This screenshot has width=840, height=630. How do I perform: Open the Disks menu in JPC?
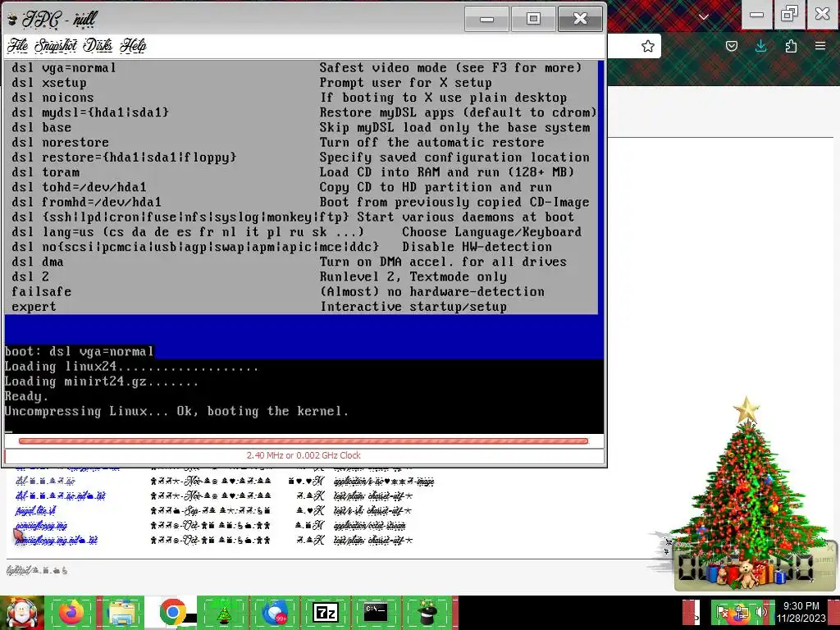[98, 46]
